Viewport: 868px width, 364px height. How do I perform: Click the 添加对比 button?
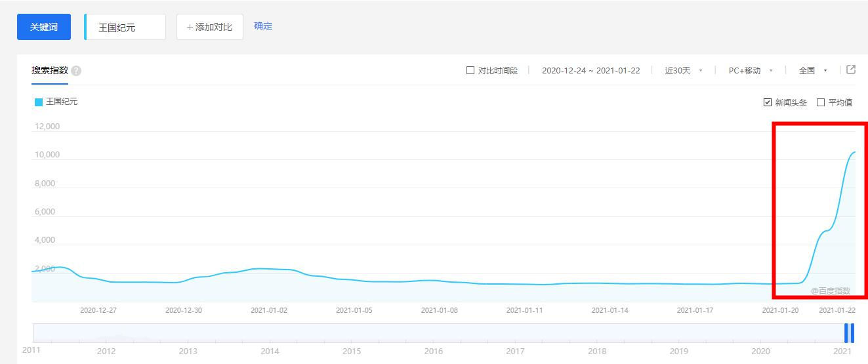[x=210, y=27]
